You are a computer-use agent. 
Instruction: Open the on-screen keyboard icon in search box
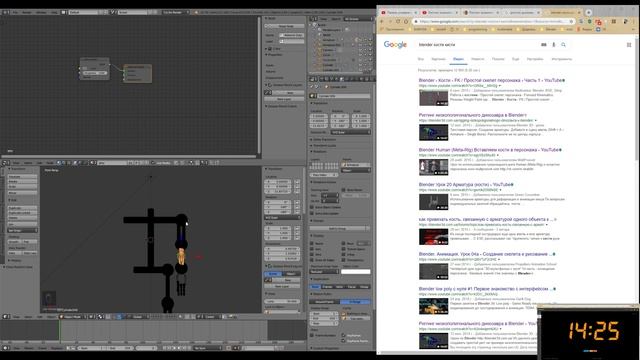544,44
